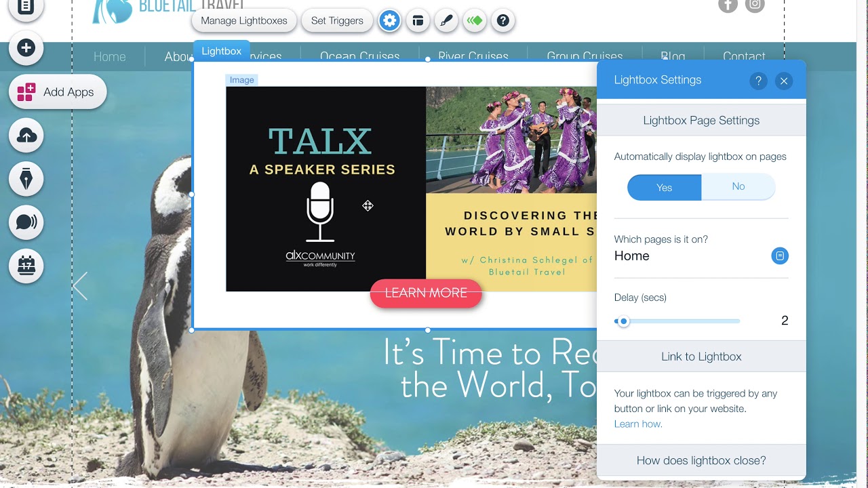Open the Chat bubbles icon
The width and height of the screenshot is (868, 488).
(26, 222)
